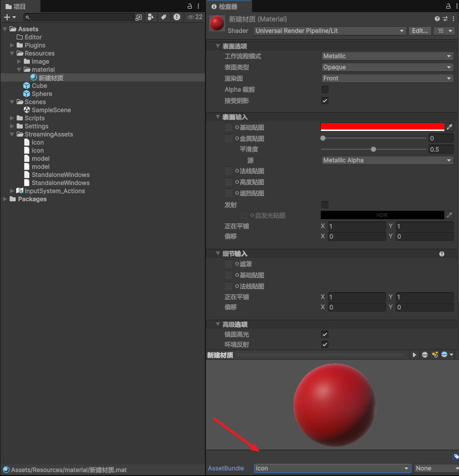Viewport: 459px width, 476px height.
Task: Open the help (?) icon in Inspector header
Action: pos(438,19)
